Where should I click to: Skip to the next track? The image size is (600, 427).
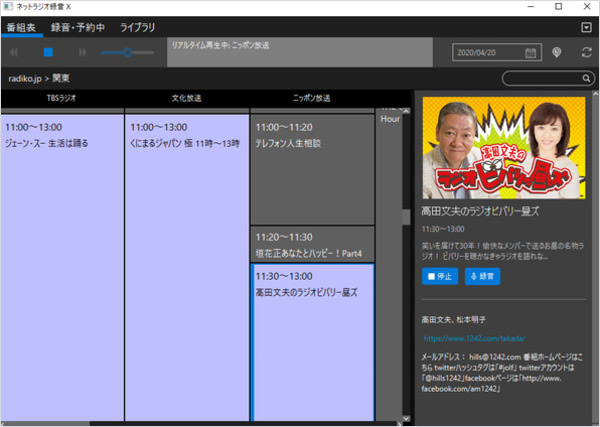click(x=83, y=51)
